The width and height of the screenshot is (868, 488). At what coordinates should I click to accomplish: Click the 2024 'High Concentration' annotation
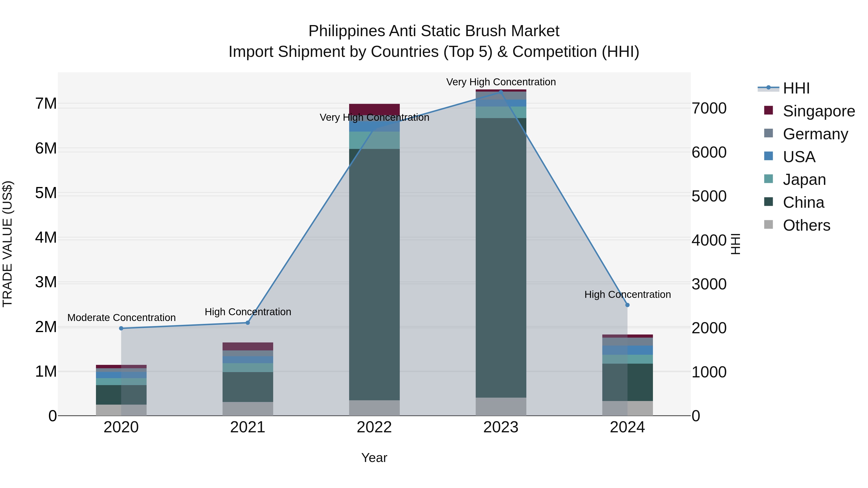628,294
